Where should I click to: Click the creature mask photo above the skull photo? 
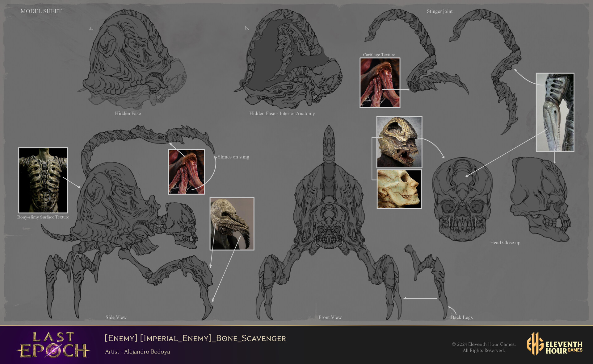(399, 142)
